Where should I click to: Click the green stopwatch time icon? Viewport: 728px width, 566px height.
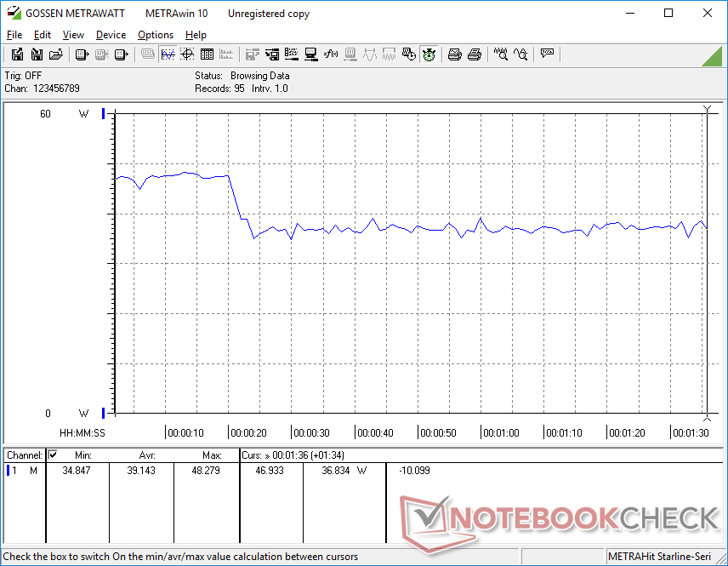click(x=429, y=54)
